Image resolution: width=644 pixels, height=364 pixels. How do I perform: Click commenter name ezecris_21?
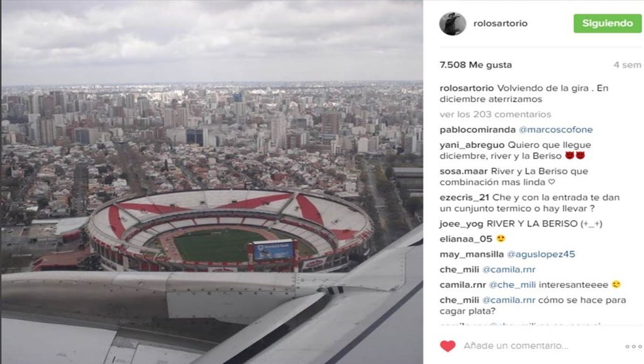[x=464, y=197]
